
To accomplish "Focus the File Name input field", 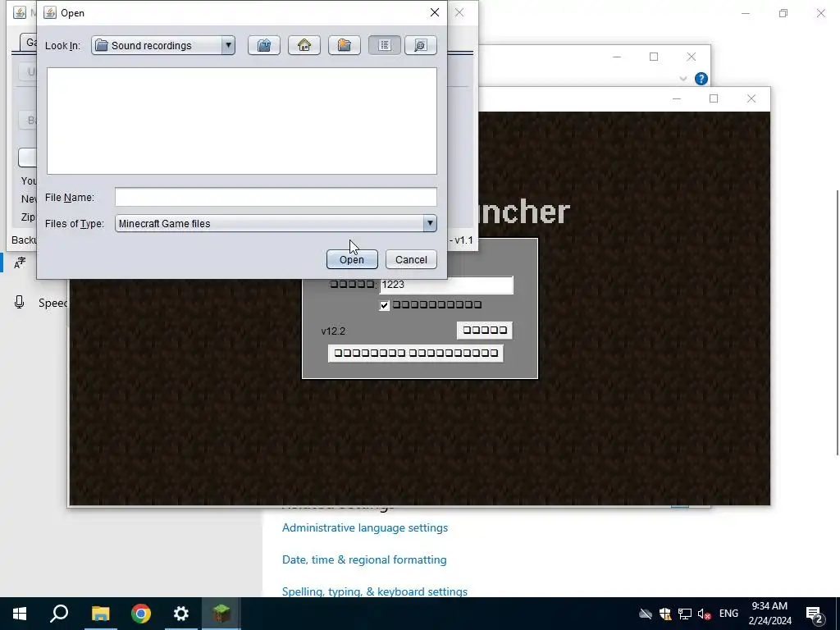I will pos(276,197).
